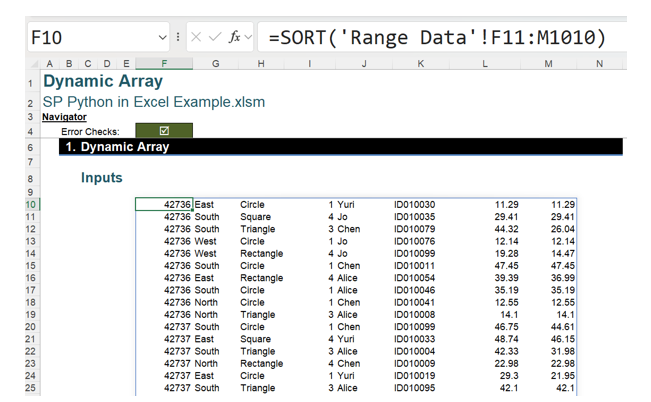Screen dimensions: 651x402
Task: Click the cell containing ID010030
Action: 414,205
